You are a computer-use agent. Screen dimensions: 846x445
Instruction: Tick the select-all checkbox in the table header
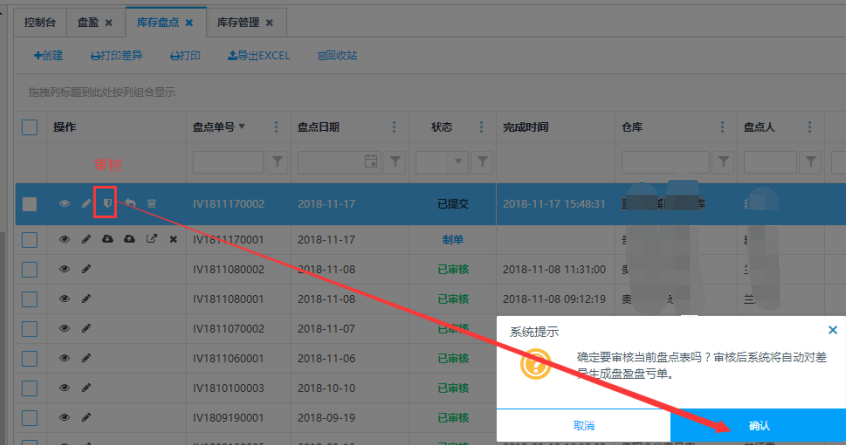[30, 127]
